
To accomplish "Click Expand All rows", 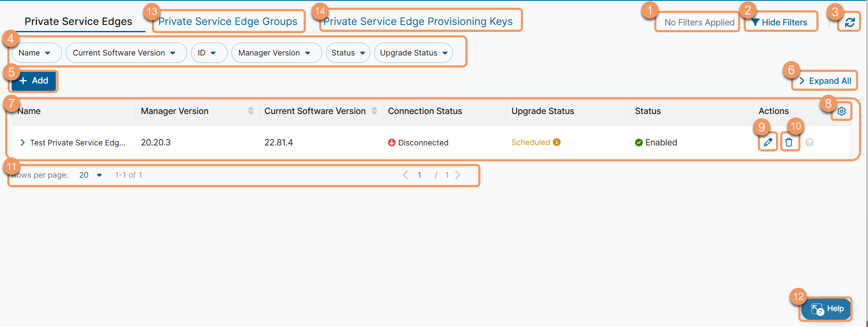I will point(825,81).
